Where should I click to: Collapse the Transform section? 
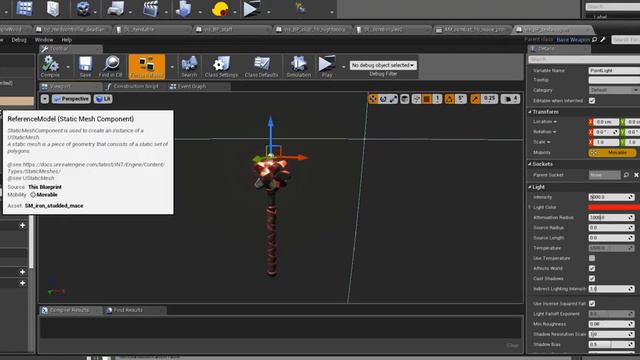(x=530, y=112)
